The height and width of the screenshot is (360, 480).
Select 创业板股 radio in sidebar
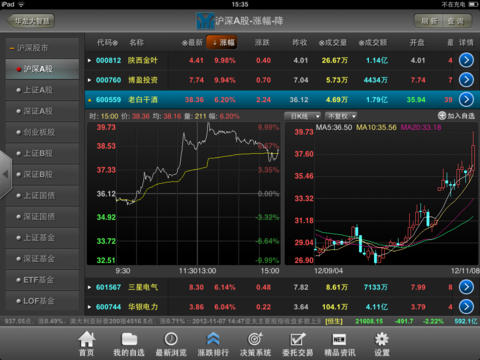19,132
